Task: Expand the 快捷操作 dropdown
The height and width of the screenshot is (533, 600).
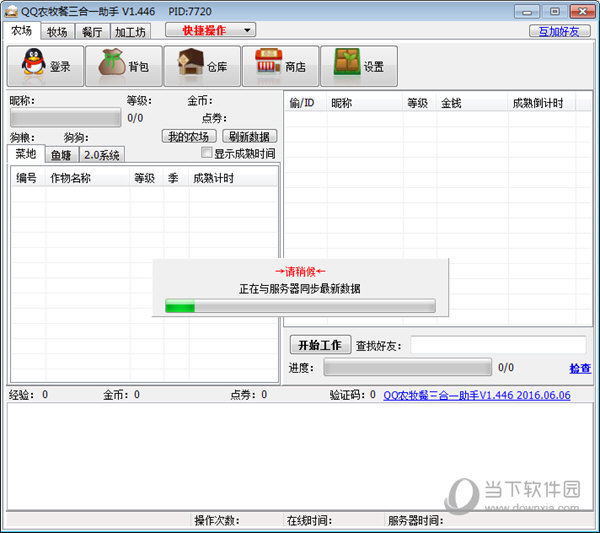Action: (x=210, y=30)
